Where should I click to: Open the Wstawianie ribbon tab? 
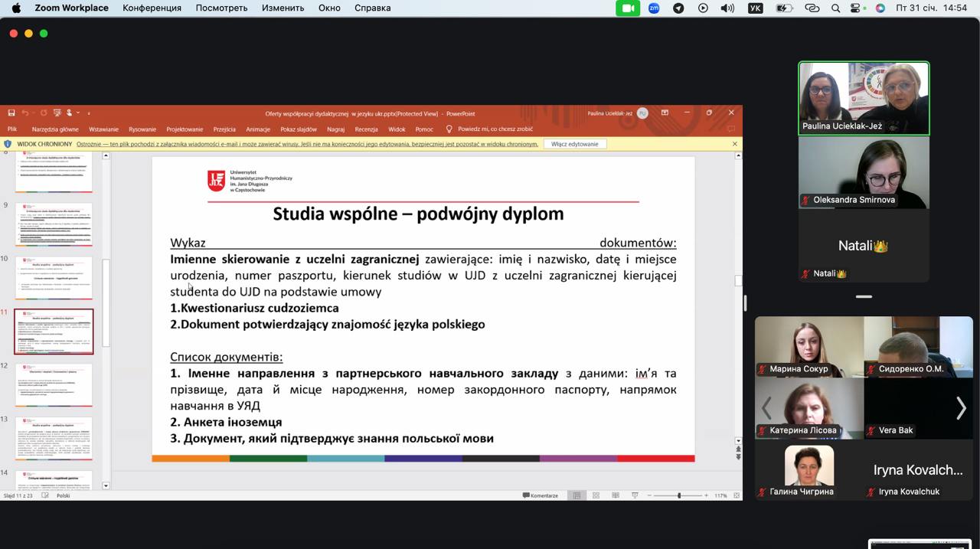[104, 129]
